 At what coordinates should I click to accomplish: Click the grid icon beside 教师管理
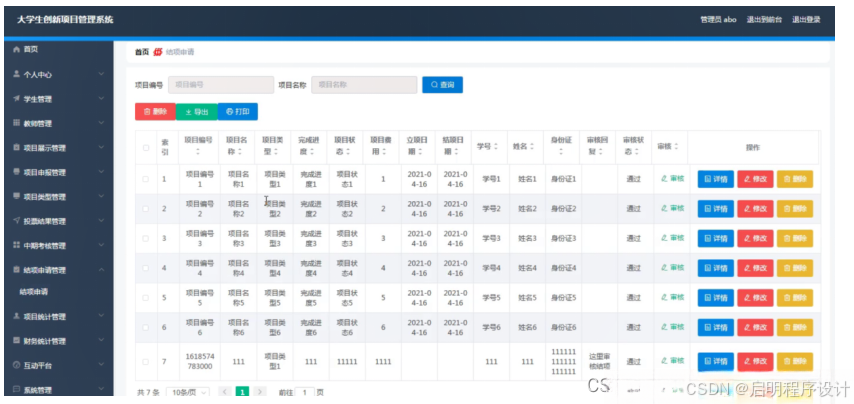pos(16,123)
